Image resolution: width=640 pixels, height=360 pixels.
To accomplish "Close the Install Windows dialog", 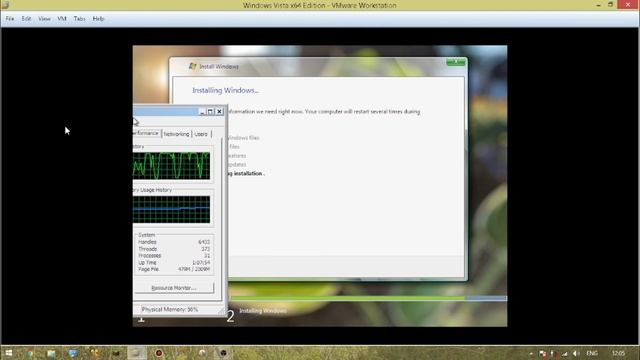I will click(456, 62).
